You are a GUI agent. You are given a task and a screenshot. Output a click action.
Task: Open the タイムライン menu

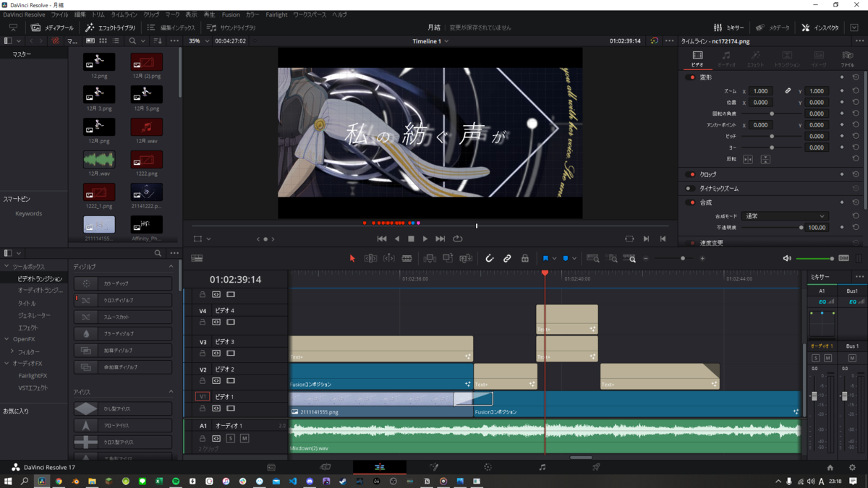(124, 14)
